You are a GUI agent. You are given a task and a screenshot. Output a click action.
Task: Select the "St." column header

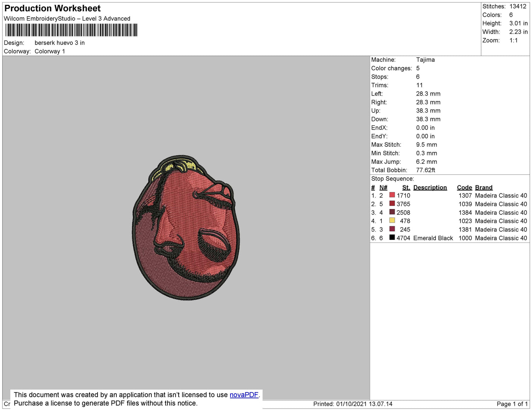point(406,187)
